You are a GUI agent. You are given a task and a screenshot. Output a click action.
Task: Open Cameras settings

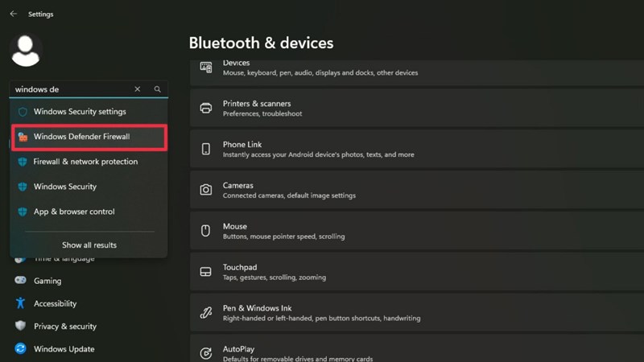417,190
